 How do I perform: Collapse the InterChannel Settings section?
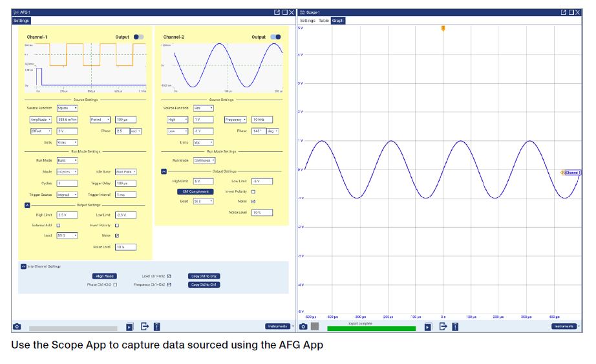[23, 266]
